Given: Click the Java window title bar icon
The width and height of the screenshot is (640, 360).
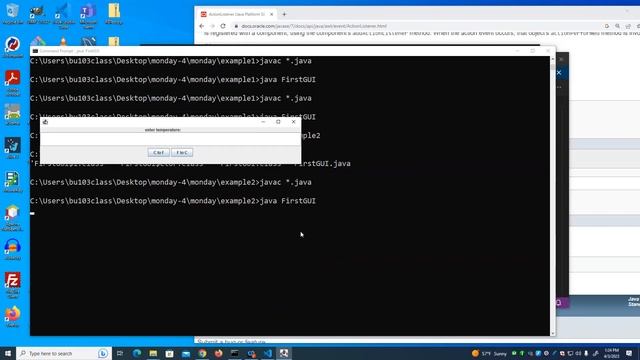Looking at the screenshot, I should [x=45, y=122].
